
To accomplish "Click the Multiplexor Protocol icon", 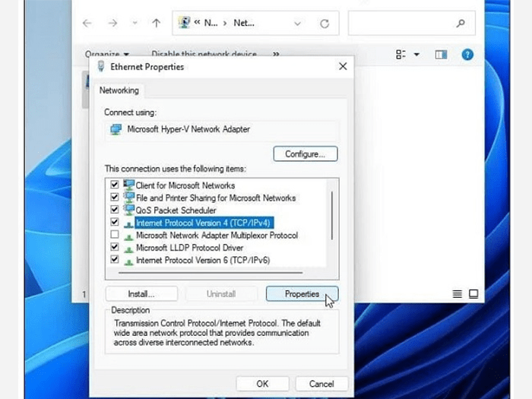I will [x=128, y=236].
